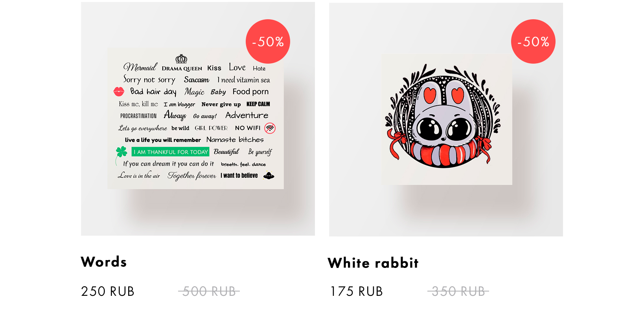This screenshot has height=330, width=644.
Task: Click the green 'I am thankful for today' label
Action: click(170, 152)
